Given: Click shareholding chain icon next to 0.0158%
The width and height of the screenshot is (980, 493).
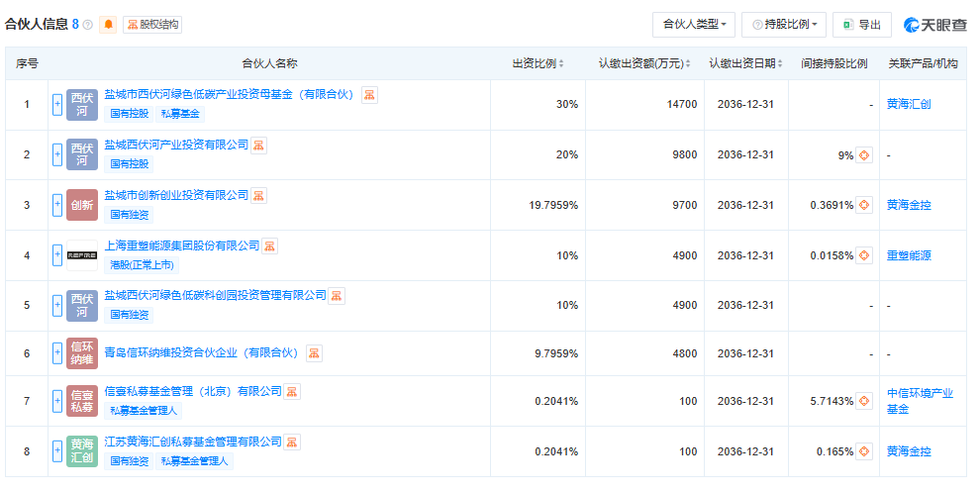Looking at the screenshot, I should coord(864,255).
